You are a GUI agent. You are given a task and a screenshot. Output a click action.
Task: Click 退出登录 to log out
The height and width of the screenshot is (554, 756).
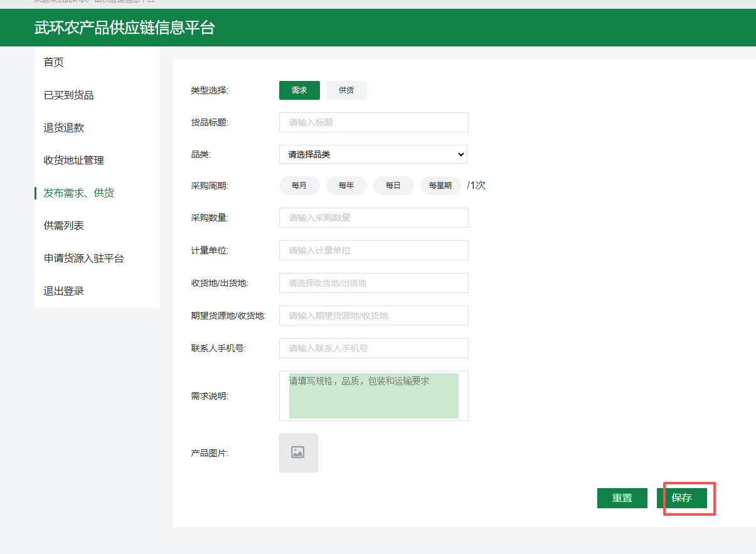click(64, 291)
